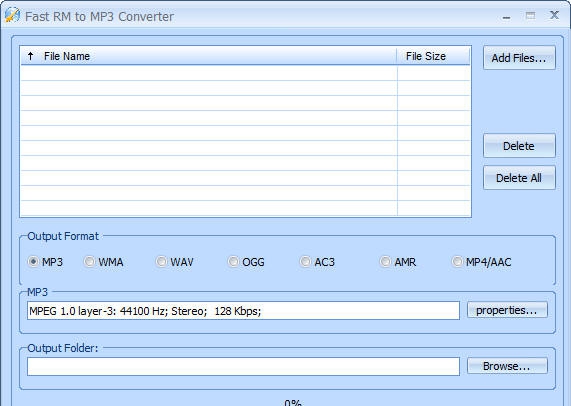Click the sort arrow in the file list header
This screenshot has height=406, width=571.
point(31,56)
